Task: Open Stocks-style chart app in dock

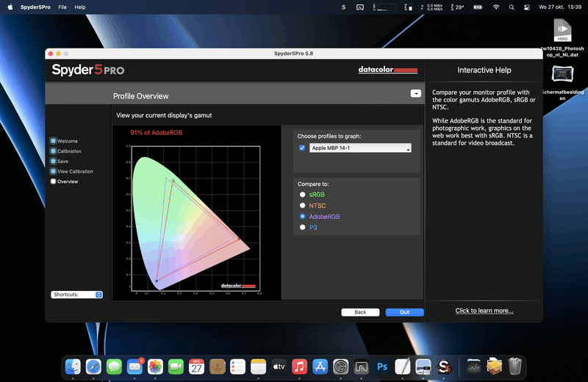Action: point(473,367)
